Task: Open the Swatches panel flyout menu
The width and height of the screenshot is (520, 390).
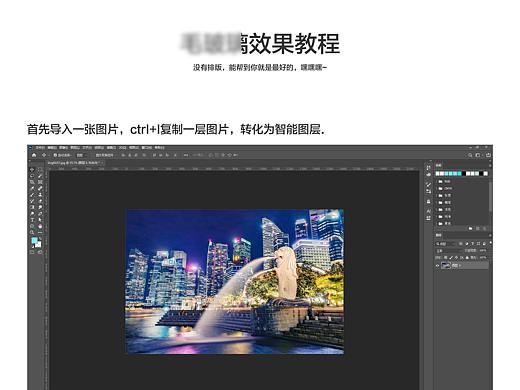Action: point(490,166)
